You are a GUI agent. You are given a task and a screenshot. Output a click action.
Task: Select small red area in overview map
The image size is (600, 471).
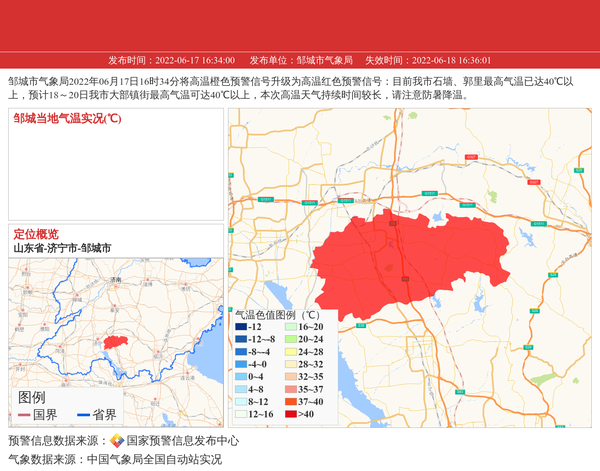[117, 342]
